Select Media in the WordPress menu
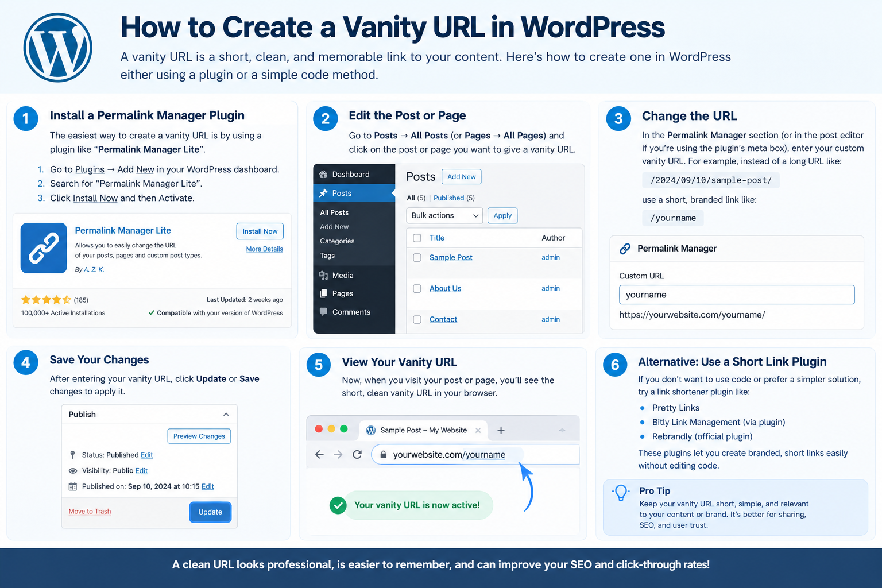 click(x=354, y=276)
